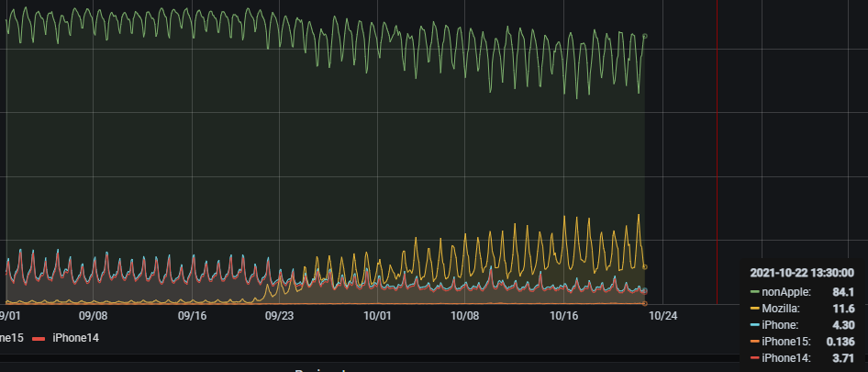Click the iPhone15 label in the tooltip
Image resolution: width=868 pixels, height=372 pixels.
[x=786, y=342]
